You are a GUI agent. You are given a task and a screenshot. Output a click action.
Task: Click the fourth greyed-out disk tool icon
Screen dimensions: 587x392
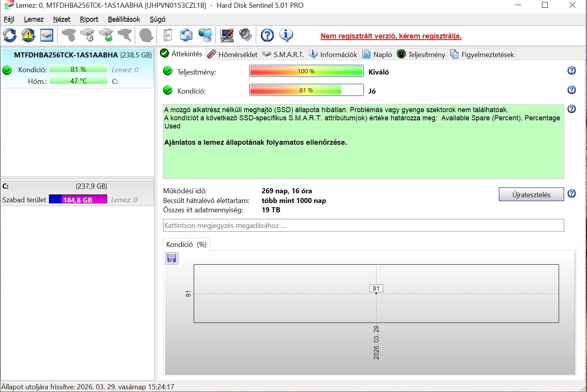click(125, 35)
